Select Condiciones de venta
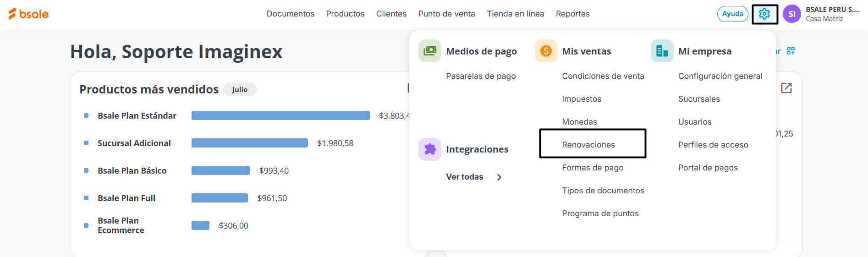 pos(603,76)
